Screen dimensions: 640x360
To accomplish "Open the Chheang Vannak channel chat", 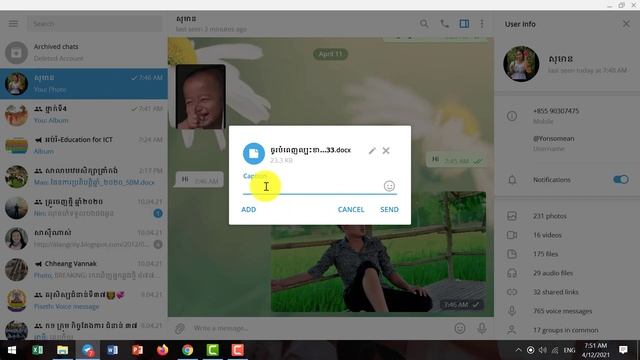I will coord(84,269).
